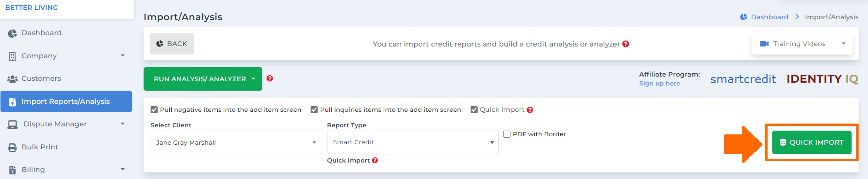
Task: Click the Dispute Manager laptop icon
Action: pos(13,125)
